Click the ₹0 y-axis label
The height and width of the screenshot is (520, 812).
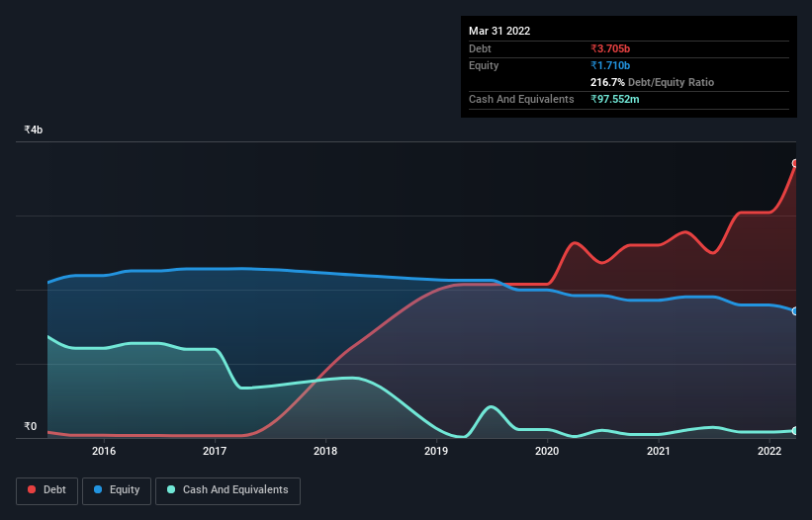click(31, 426)
